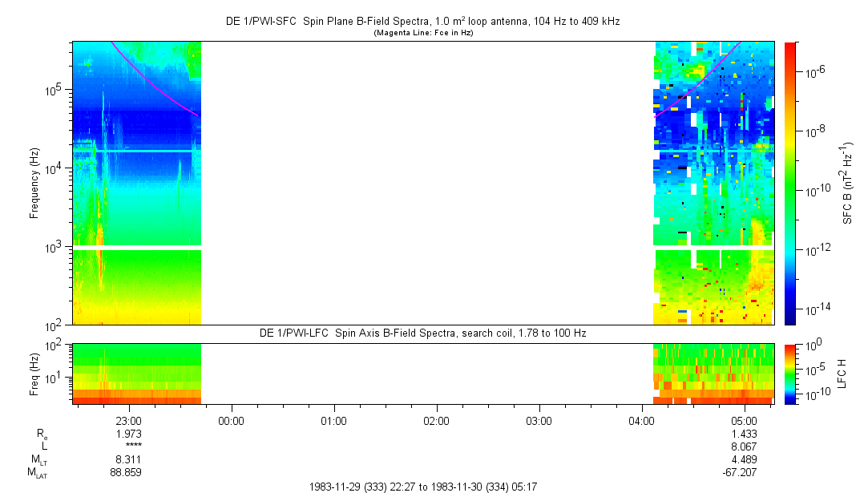Click the 05:00 time axis label
This screenshot has height=497, width=868.
coord(744,421)
